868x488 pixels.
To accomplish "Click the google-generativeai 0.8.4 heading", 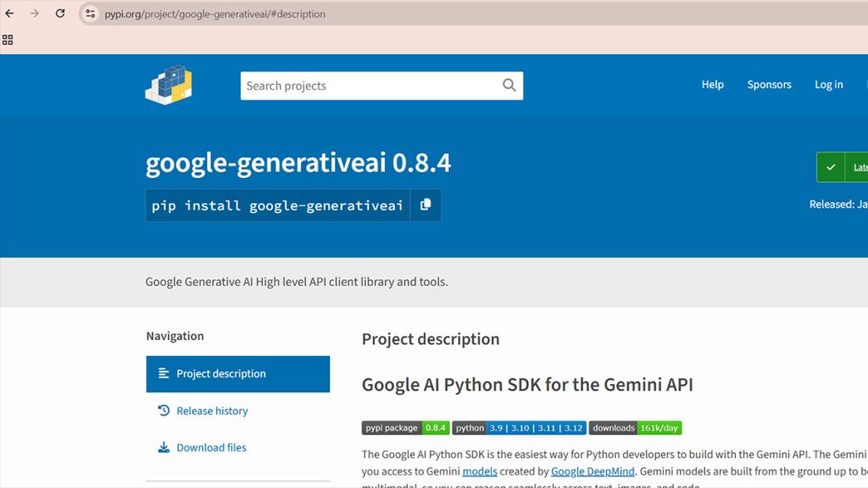I will coord(298,164).
